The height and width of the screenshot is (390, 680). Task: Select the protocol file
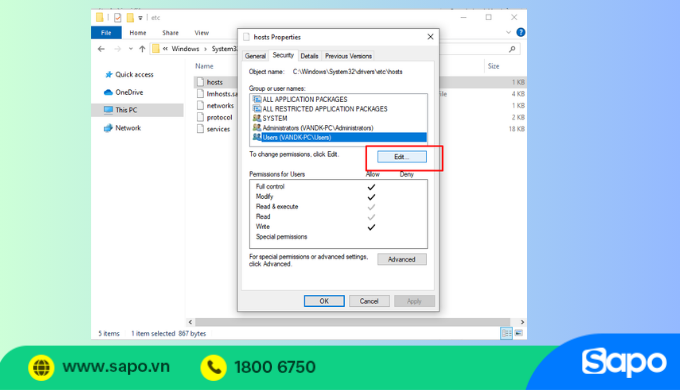(x=219, y=117)
